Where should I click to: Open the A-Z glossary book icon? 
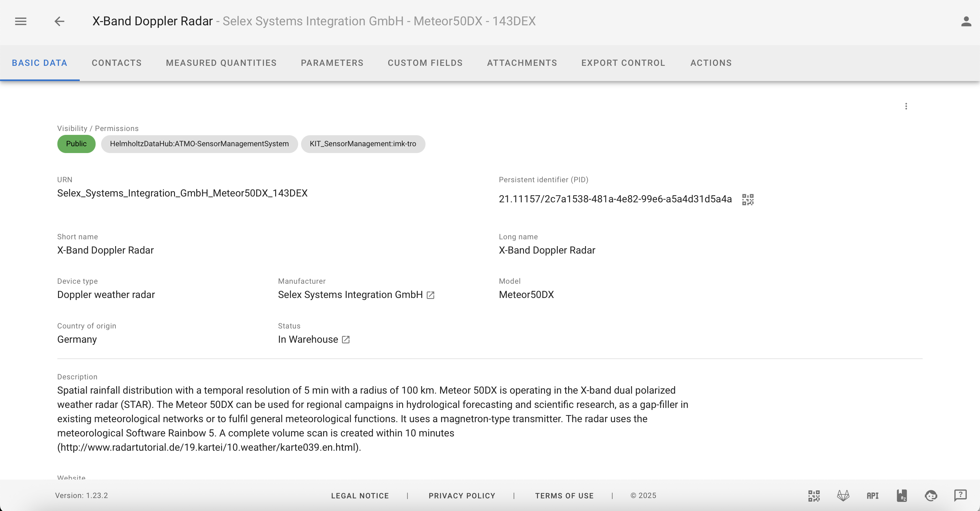(x=902, y=495)
